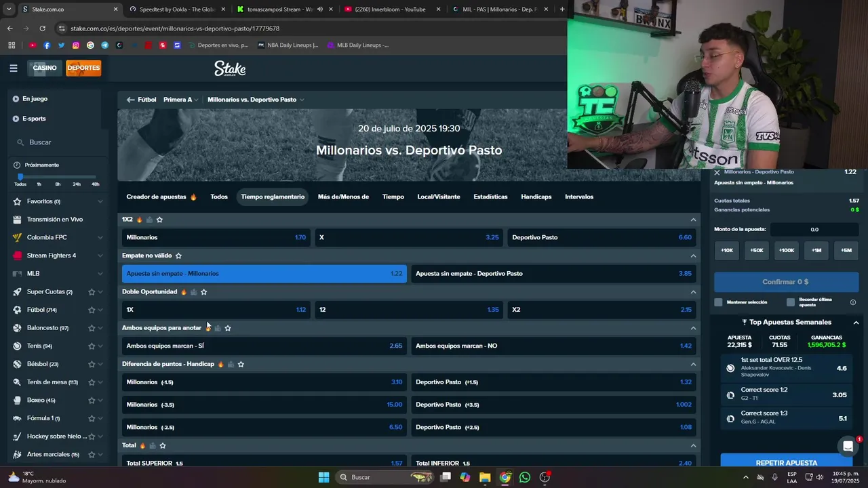Viewport: 868px width, 488px height.
Task: Click the Tenis ball icon in sidebar
Action: click(18, 346)
